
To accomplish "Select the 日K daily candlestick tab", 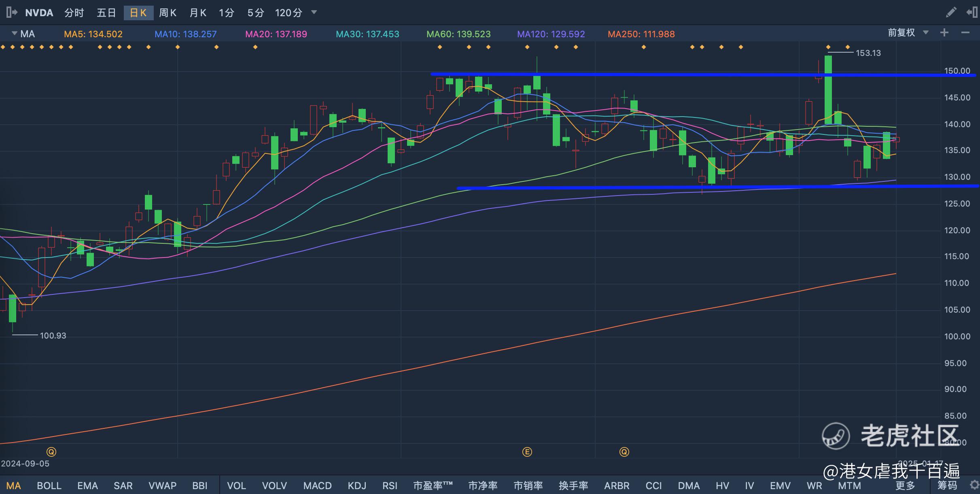I will [138, 13].
